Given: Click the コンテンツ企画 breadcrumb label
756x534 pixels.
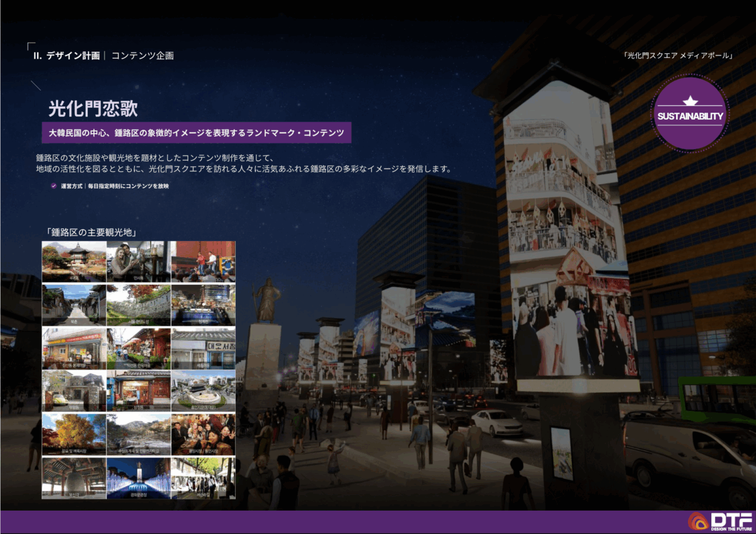Looking at the screenshot, I should pos(142,55).
